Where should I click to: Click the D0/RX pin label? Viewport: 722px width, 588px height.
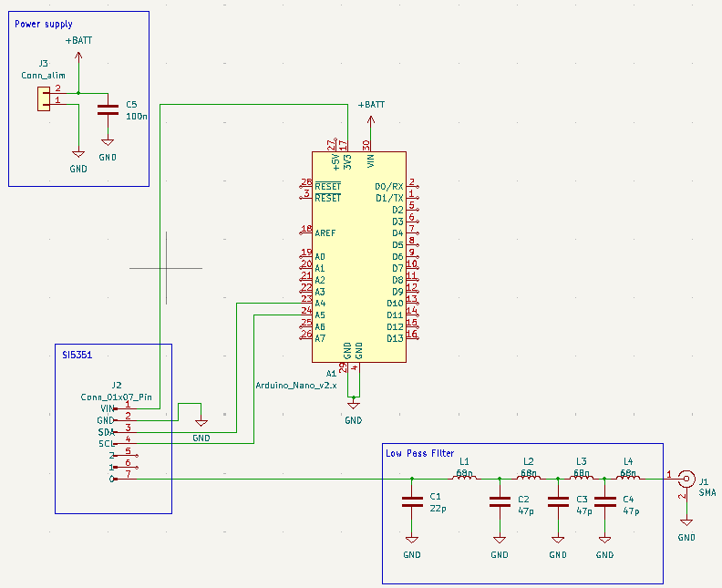[389, 187]
